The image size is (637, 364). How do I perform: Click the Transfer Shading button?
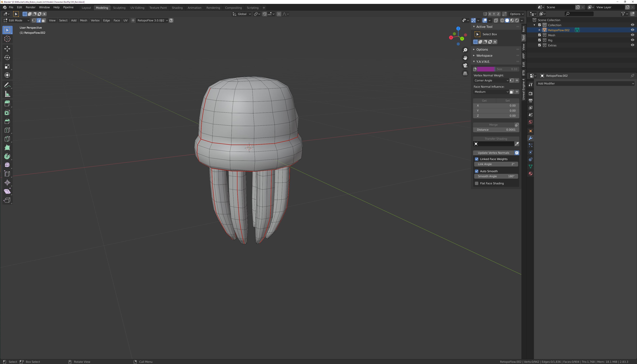pos(496,139)
